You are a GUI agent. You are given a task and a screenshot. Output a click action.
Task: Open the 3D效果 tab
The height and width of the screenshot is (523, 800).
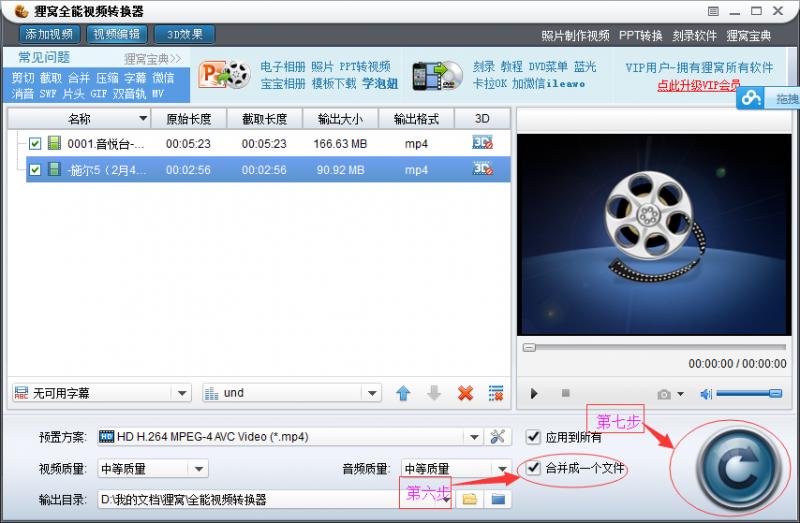click(183, 35)
